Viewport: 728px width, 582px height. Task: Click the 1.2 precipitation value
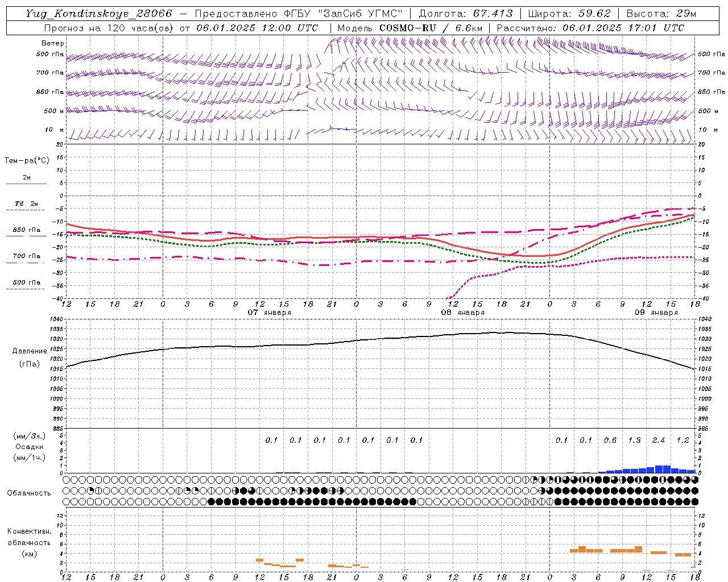(x=682, y=440)
